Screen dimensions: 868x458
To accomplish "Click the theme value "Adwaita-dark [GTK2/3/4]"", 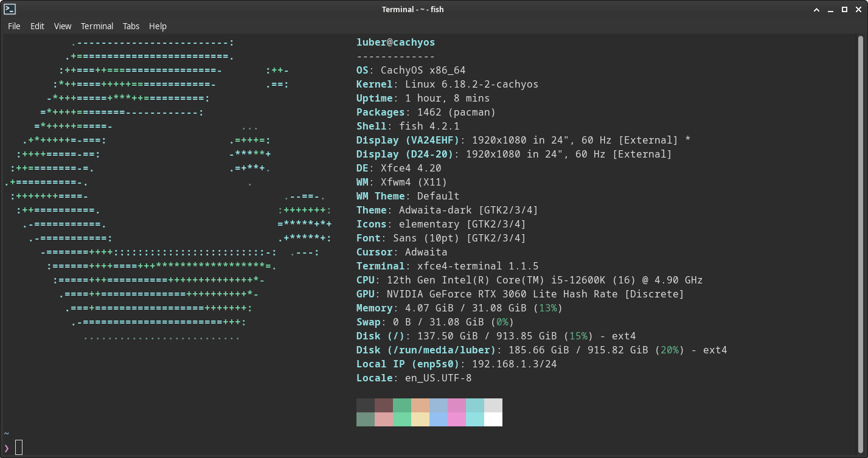I will [469, 210].
